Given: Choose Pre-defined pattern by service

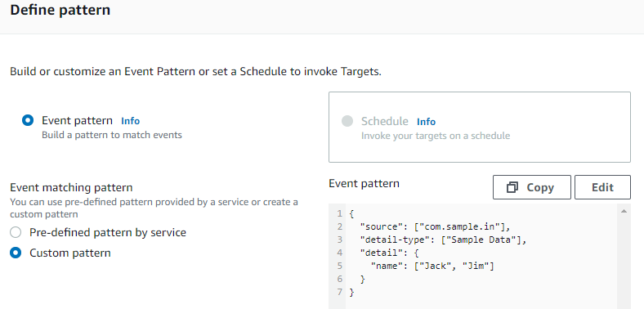Looking at the screenshot, I should [16, 233].
